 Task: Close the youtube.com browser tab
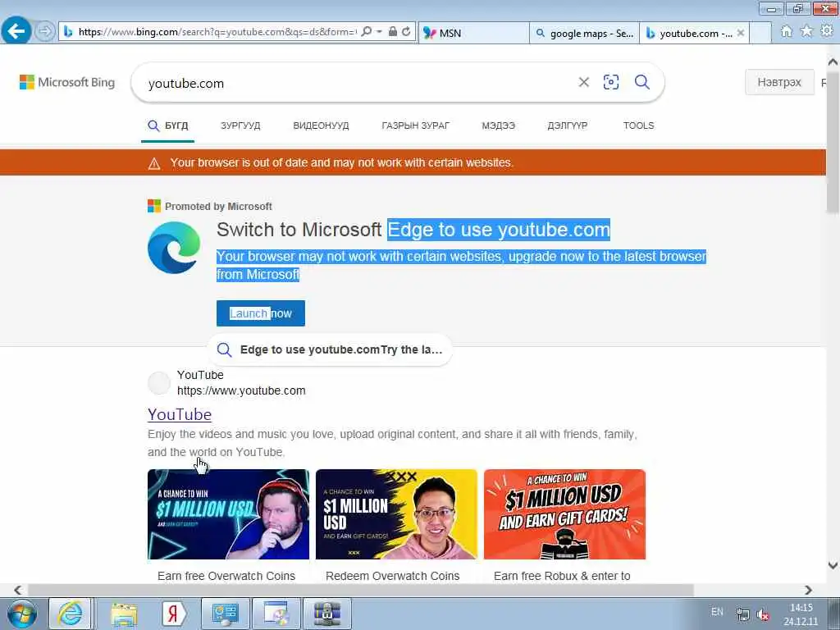(x=741, y=33)
